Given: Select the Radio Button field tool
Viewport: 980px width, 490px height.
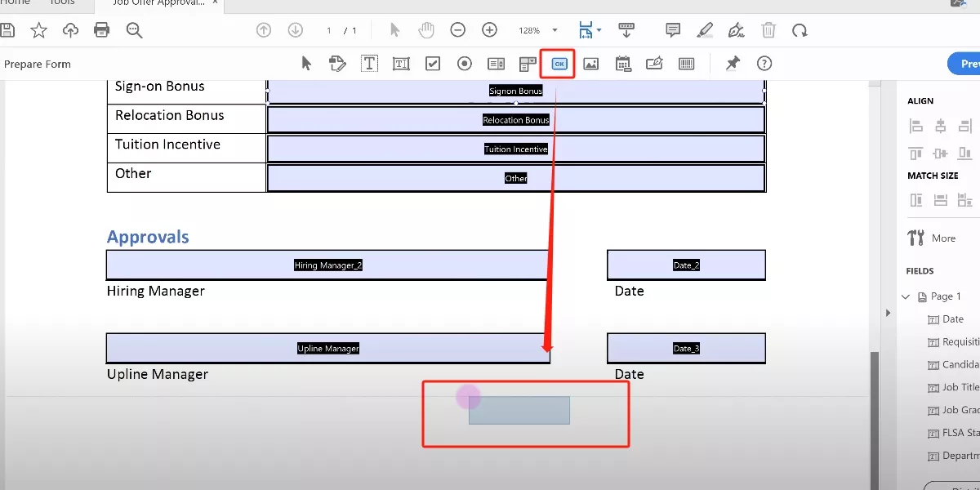Looking at the screenshot, I should tap(464, 63).
